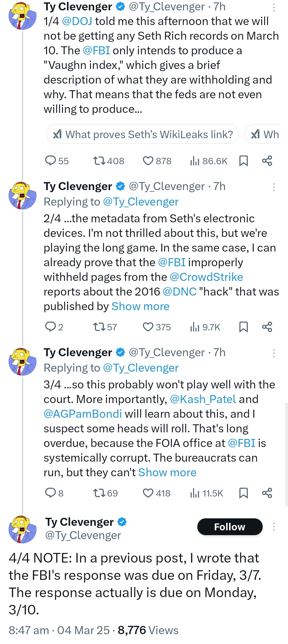The width and height of the screenshot is (288, 644).
Task: Repost the 1/4 tweet with 408 reposts
Action: pyautogui.click(x=99, y=161)
